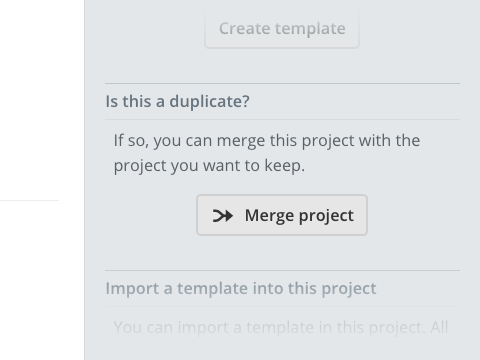Image resolution: width=480 pixels, height=360 pixels.
Task: Click the word 'project' on the Merge button
Action: (x=326, y=216)
